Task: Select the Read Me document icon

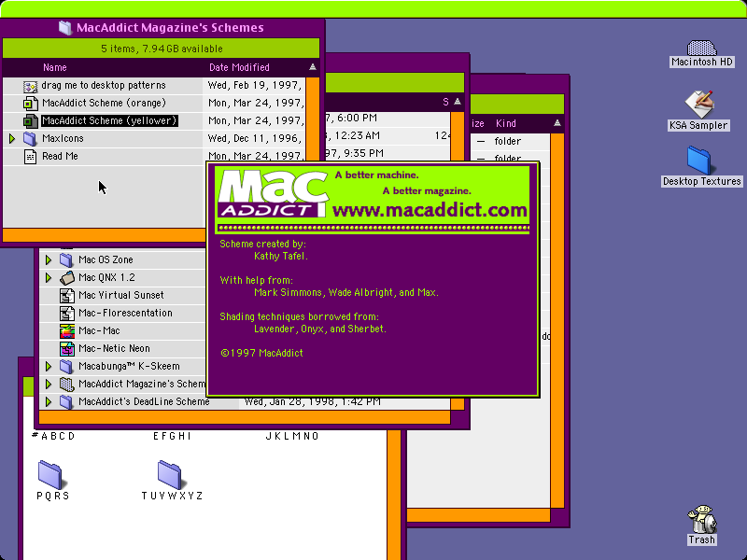Action: coord(30,157)
